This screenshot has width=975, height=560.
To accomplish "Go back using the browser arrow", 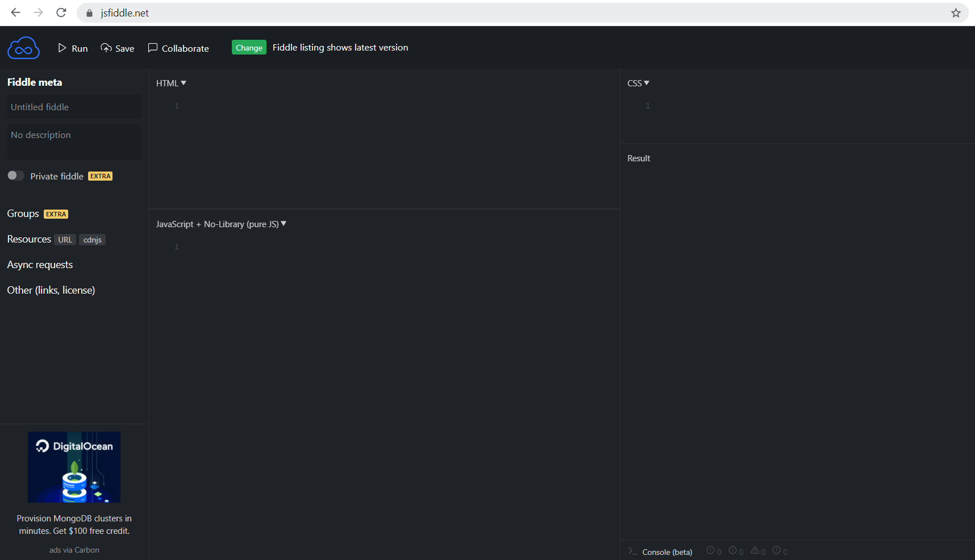I will tap(16, 12).
